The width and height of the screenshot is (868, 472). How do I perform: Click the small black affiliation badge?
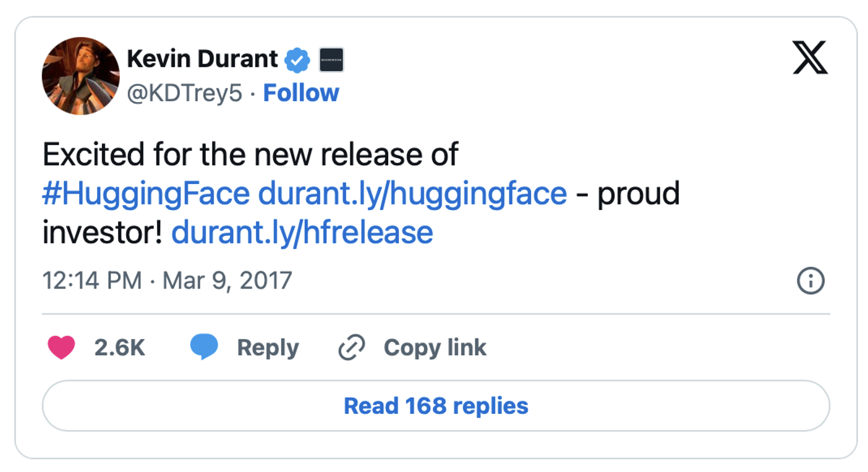tap(331, 60)
